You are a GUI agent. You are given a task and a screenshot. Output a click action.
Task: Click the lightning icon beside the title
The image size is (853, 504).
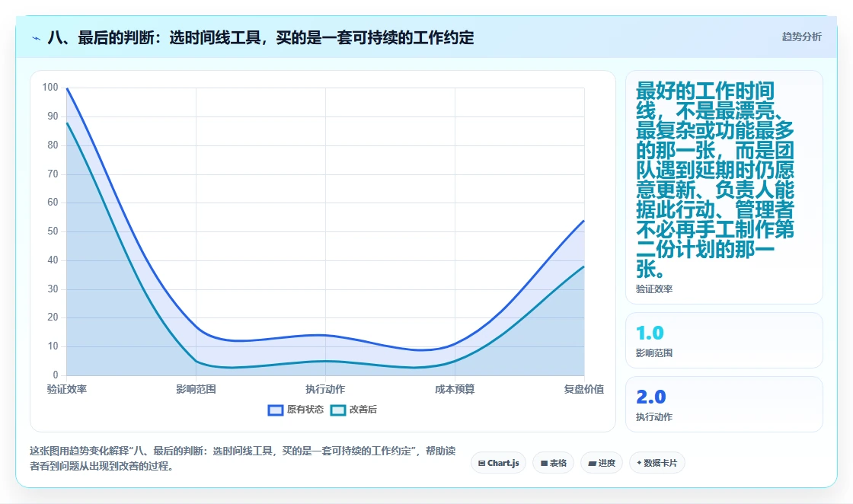coord(36,38)
